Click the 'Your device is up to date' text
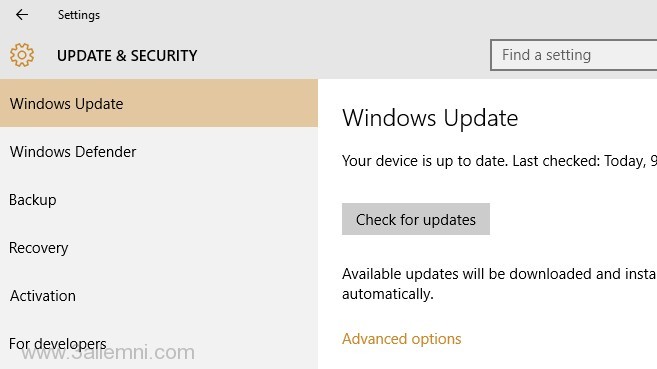Image resolution: width=657 pixels, height=369 pixels. (x=425, y=161)
